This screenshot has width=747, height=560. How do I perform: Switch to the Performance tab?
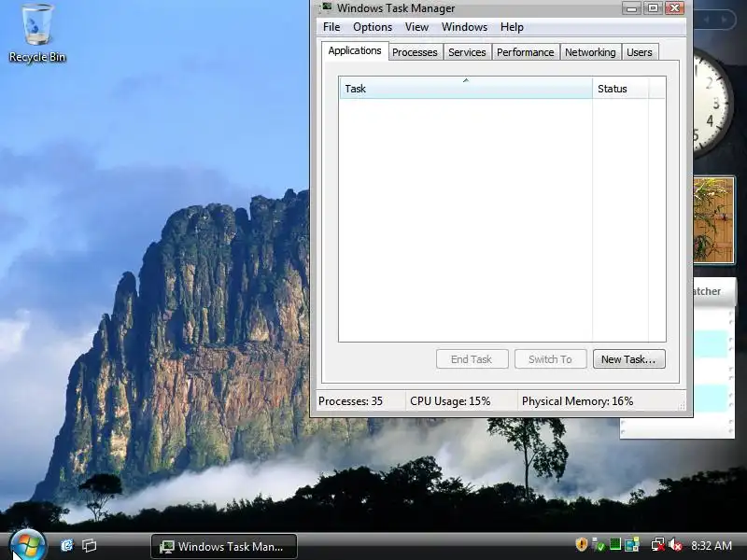tap(526, 52)
